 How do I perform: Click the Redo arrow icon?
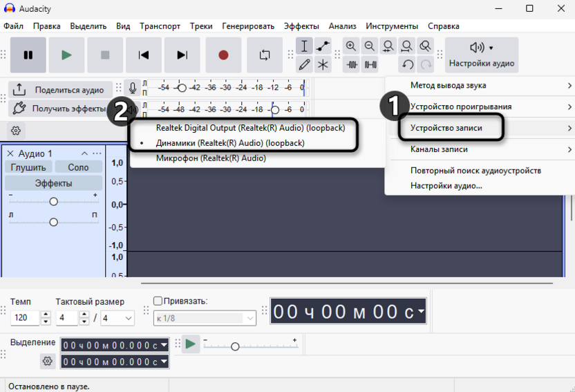pos(426,65)
